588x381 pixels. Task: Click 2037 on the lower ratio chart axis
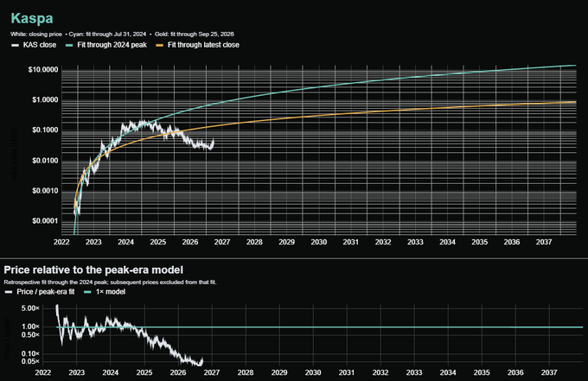[549, 372]
